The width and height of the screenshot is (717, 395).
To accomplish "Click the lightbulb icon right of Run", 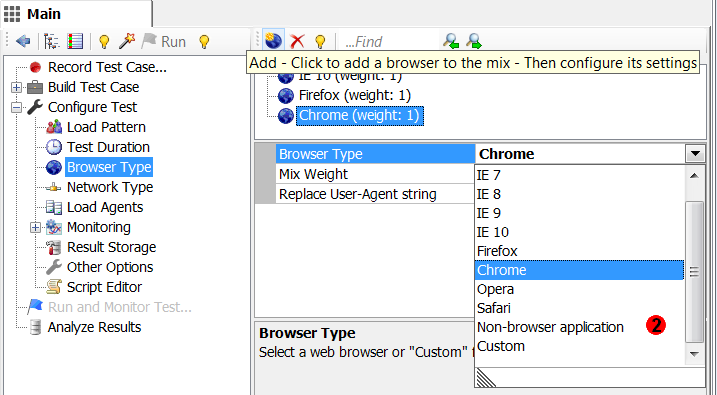I will (204, 42).
